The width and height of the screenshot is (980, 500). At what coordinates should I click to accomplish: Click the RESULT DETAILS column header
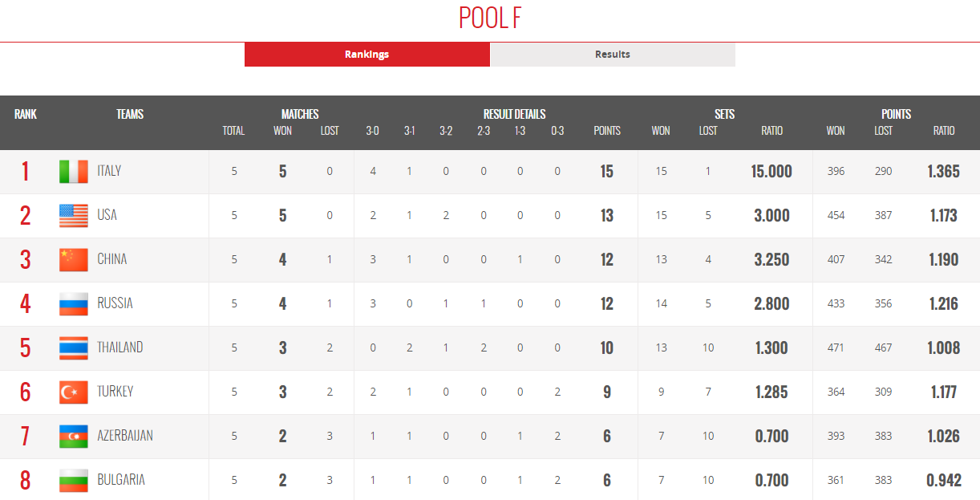514,114
